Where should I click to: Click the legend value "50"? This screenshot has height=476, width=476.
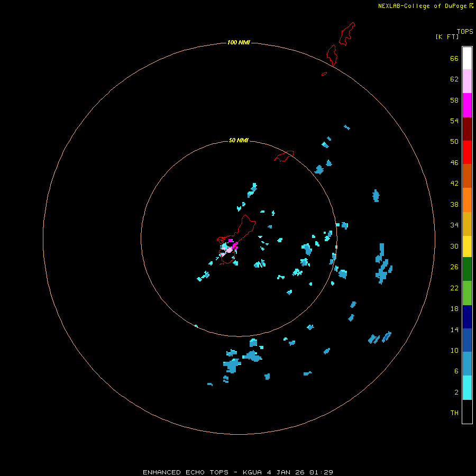point(454,141)
